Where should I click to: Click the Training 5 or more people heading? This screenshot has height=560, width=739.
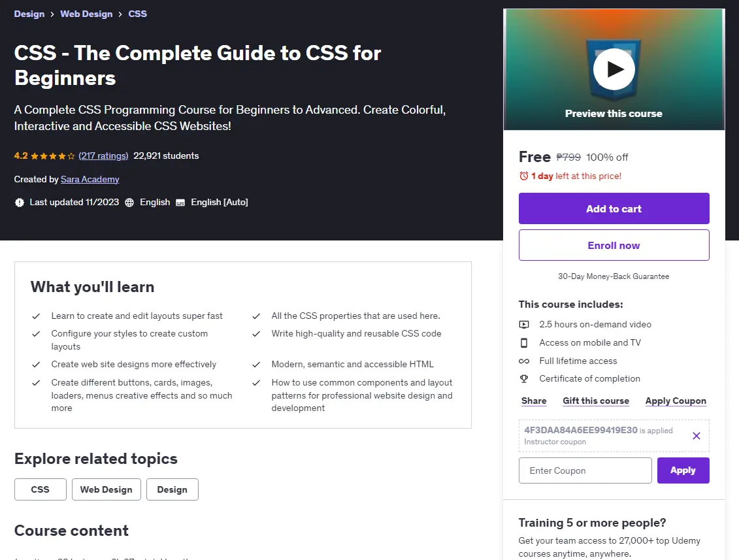(592, 523)
